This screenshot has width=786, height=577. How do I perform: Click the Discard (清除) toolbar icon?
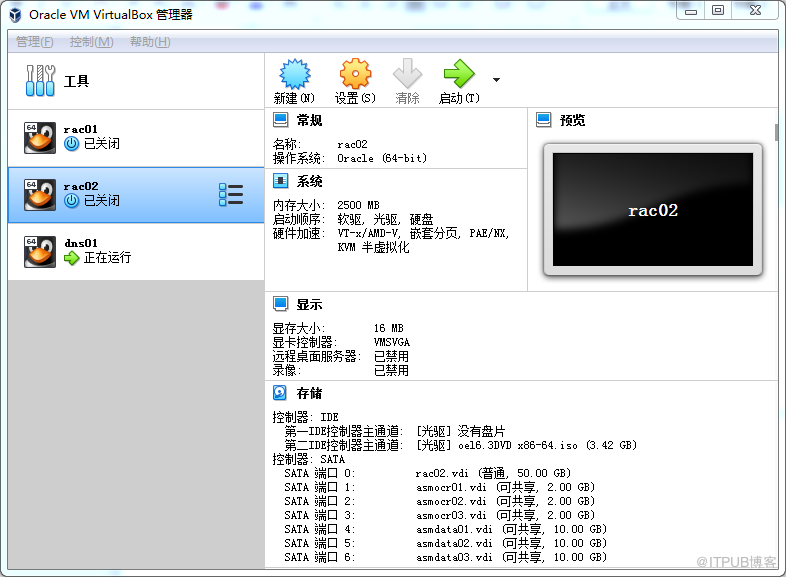tap(407, 74)
